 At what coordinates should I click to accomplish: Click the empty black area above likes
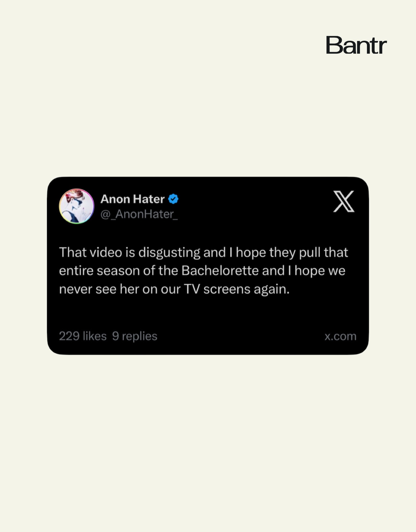click(208, 313)
